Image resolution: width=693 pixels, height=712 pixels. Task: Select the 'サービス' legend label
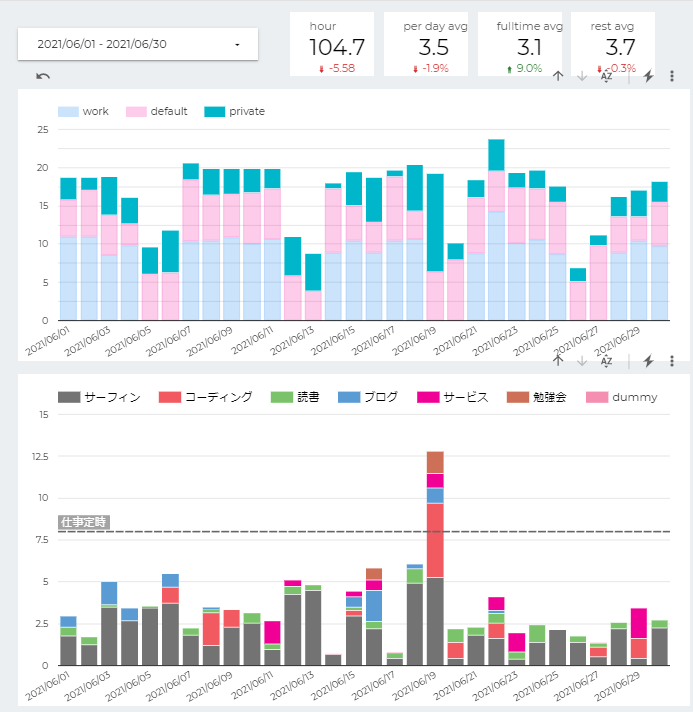pos(466,397)
